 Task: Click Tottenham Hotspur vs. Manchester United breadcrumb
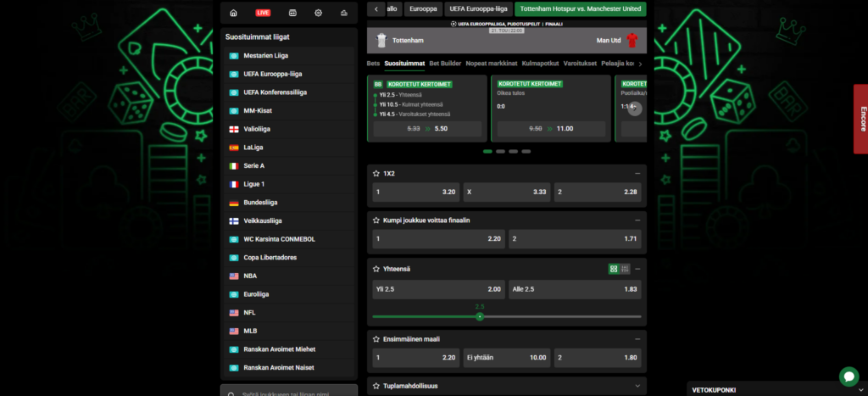(x=580, y=8)
